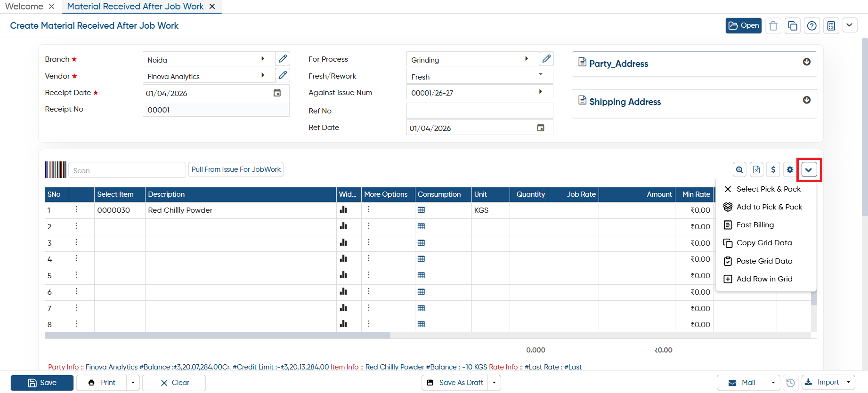The width and height of the screenshot is (868, 393).
Task: Open the Fresh/Rework dropdown
Action: tap(479, 76)
